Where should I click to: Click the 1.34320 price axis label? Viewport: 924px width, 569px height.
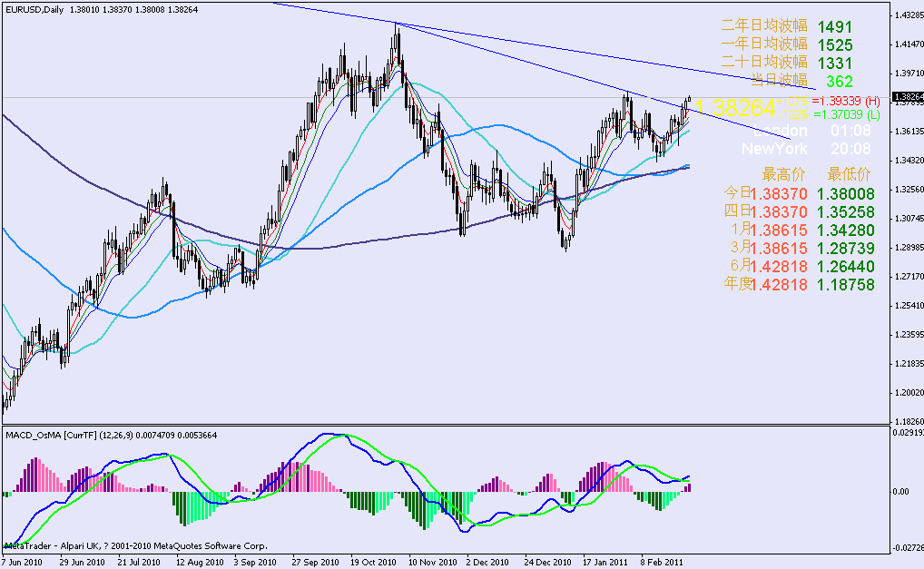click(x=909, y=161)
